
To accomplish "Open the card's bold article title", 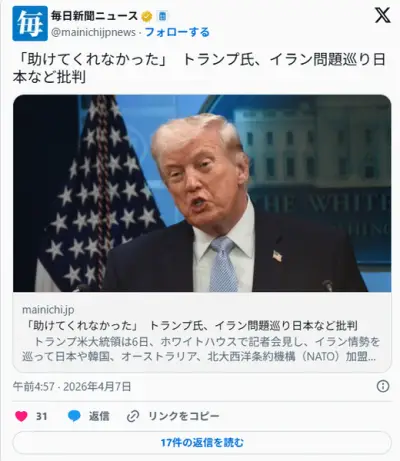I will point(190,325).
